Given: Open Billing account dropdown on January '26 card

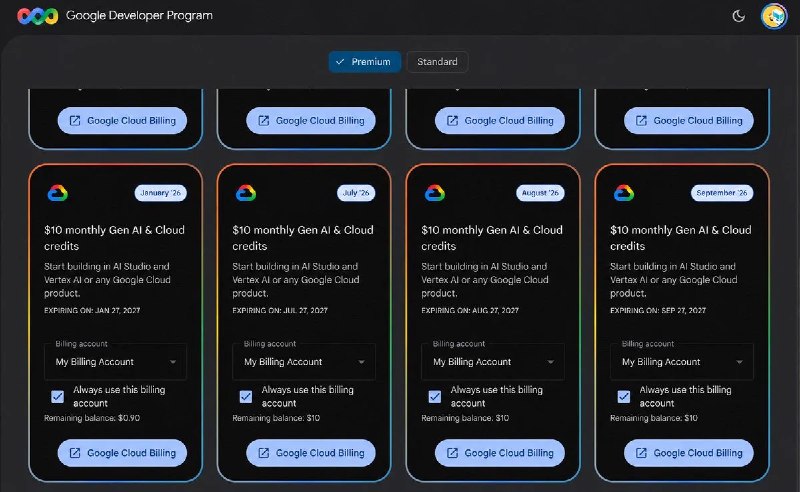Looking at the screenshot, I should [x=115, y=362].
